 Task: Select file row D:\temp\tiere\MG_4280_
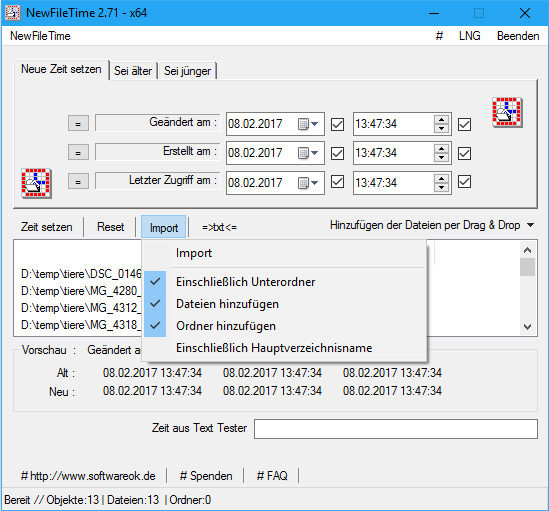(81, 291)
